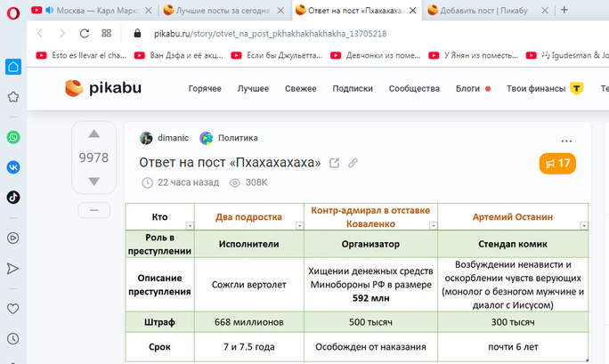Screen dimensions: 609x364
Task: Open the Политика community link
Action: 238,138
